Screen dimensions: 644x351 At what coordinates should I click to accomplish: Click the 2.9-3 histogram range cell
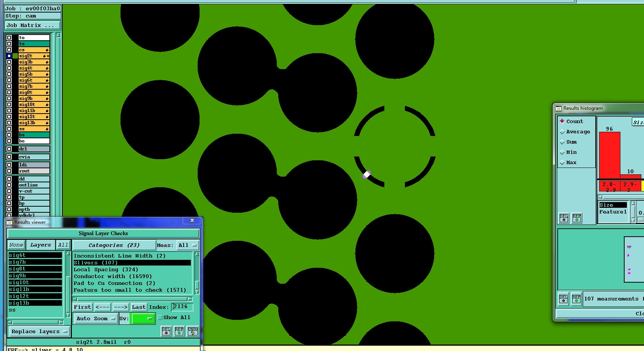coord(630,186)
